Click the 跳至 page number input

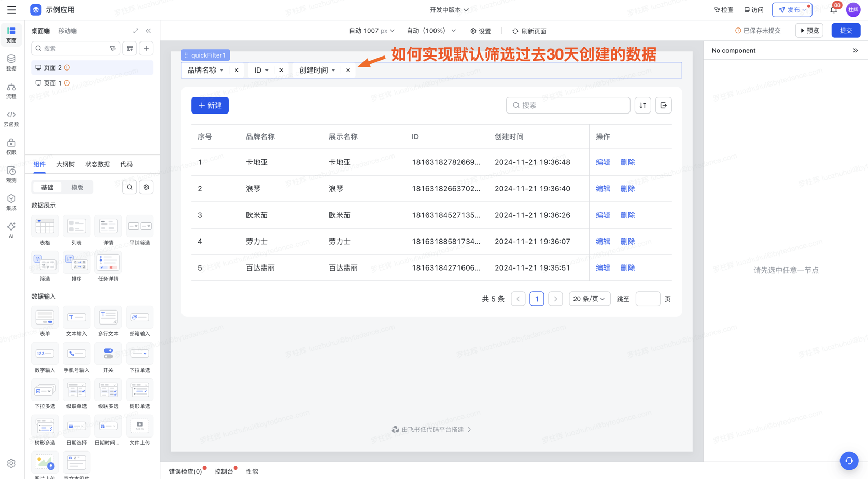648,299
